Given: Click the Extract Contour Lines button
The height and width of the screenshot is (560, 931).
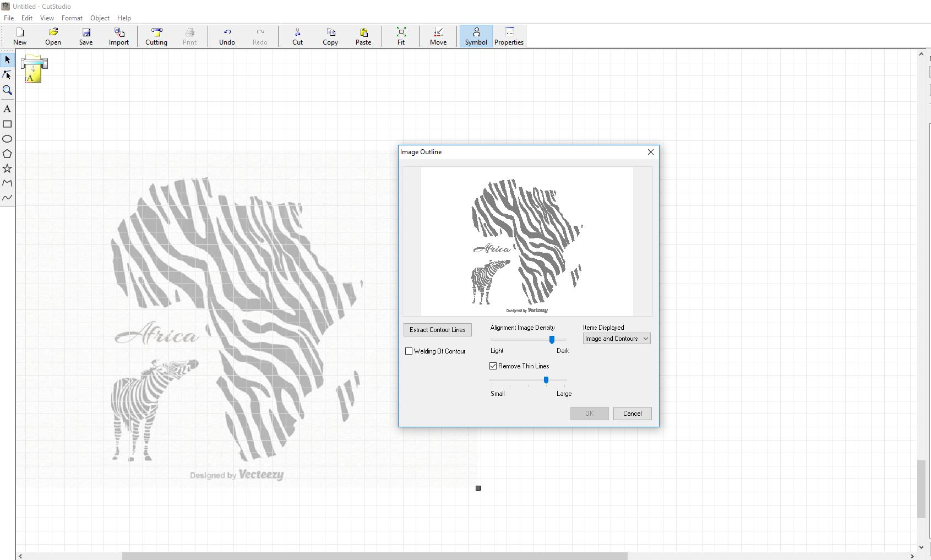Looking at the screenshot, I should [x=438, y=330].
